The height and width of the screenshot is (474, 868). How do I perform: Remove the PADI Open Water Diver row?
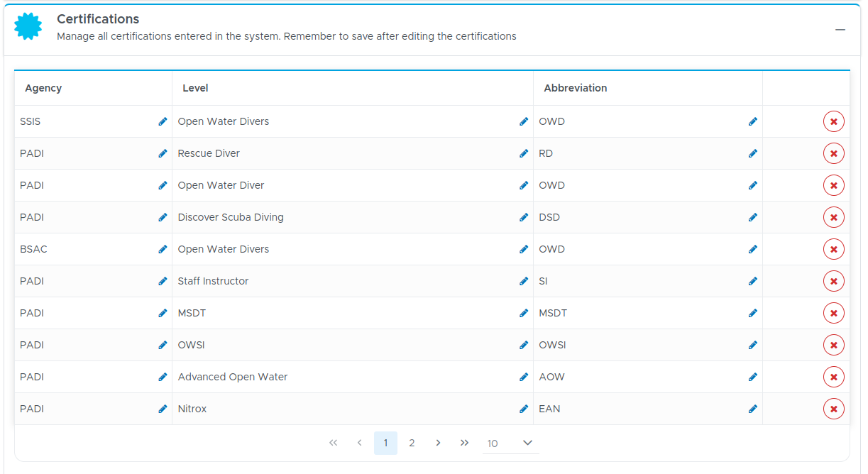834,185
